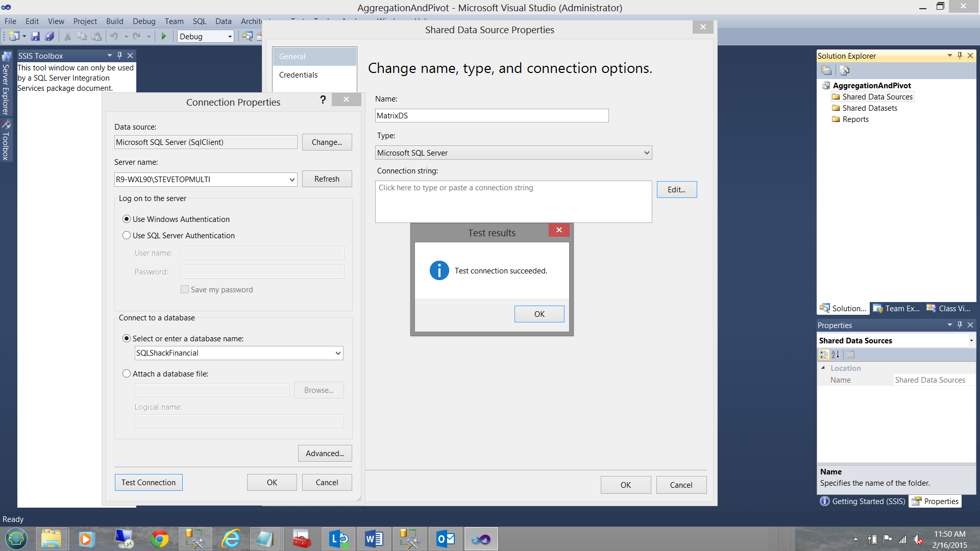Click the green Start Debugging arrow
This screenshot has width=980, height=551.
tap(164, 36)
